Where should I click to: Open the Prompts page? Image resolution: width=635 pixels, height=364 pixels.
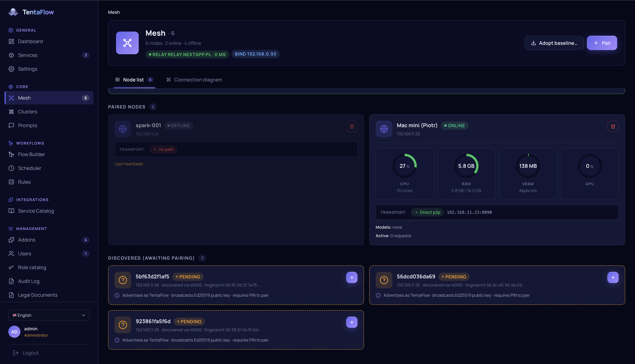point(49,125)
